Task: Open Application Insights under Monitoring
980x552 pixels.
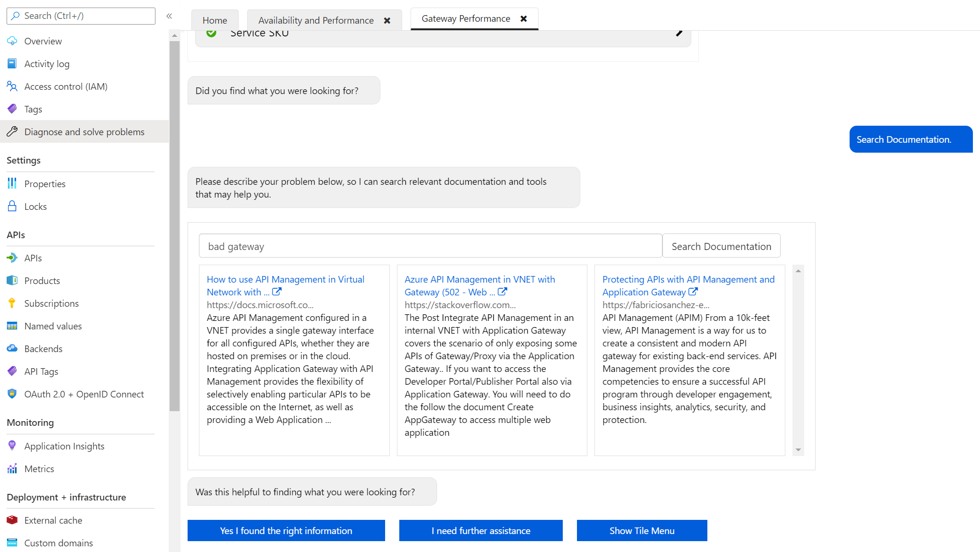Action: click(x=64, y=446)
